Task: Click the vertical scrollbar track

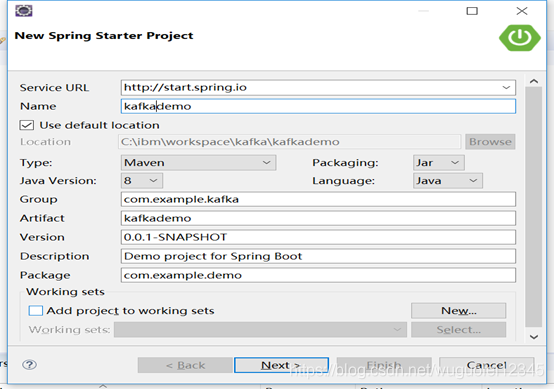Action: pyautogui.click(x=534, y=207)
